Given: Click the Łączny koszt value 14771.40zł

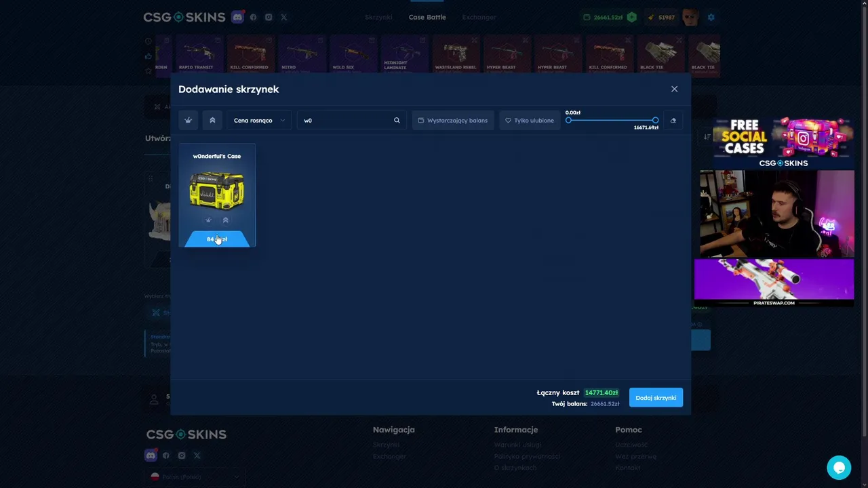Looking at the screenshot, I should 601,392.
